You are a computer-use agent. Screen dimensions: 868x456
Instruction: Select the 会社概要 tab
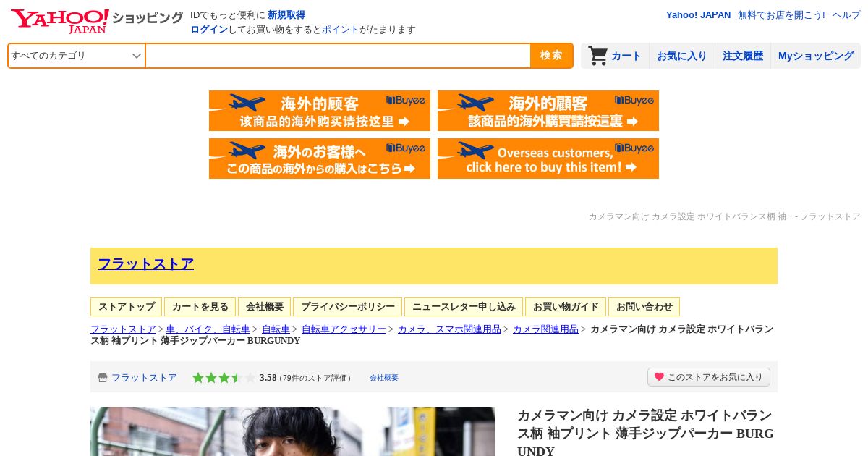click(264, 307)
